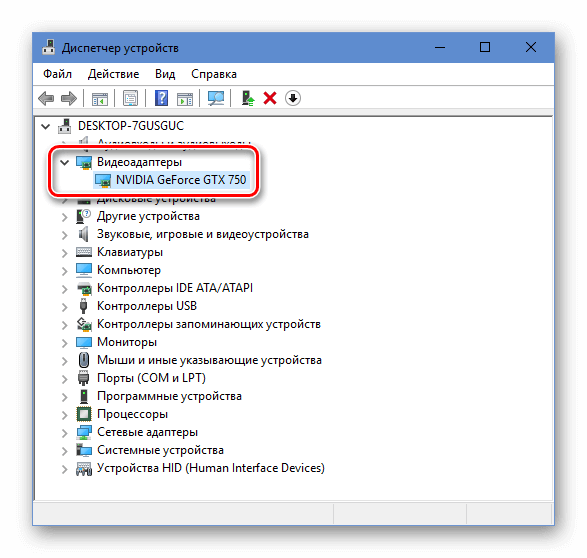Click the Forward arrow toolbar icon
This screenshot has height=558, width=587.
point(69,99)
